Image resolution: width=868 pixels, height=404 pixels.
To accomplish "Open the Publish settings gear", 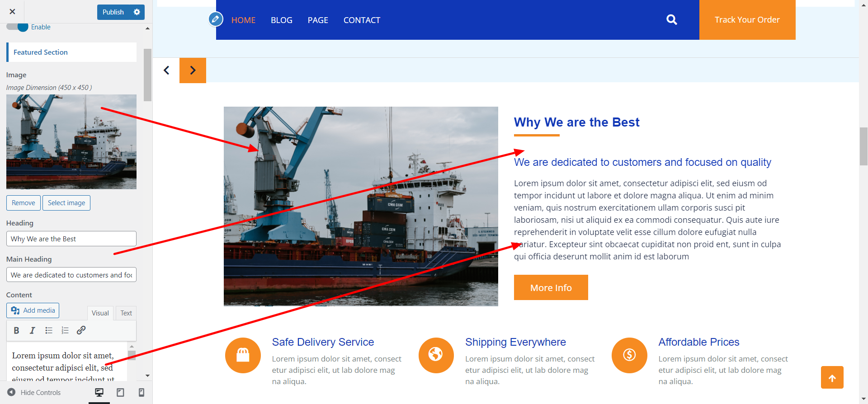I will coord(137,12).
